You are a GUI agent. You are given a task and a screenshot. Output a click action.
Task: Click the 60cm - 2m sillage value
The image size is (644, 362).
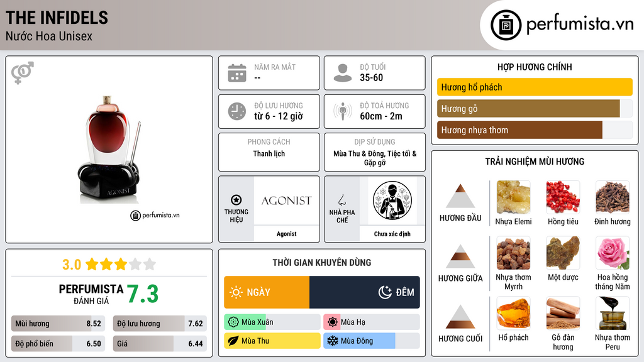point(381,116)
